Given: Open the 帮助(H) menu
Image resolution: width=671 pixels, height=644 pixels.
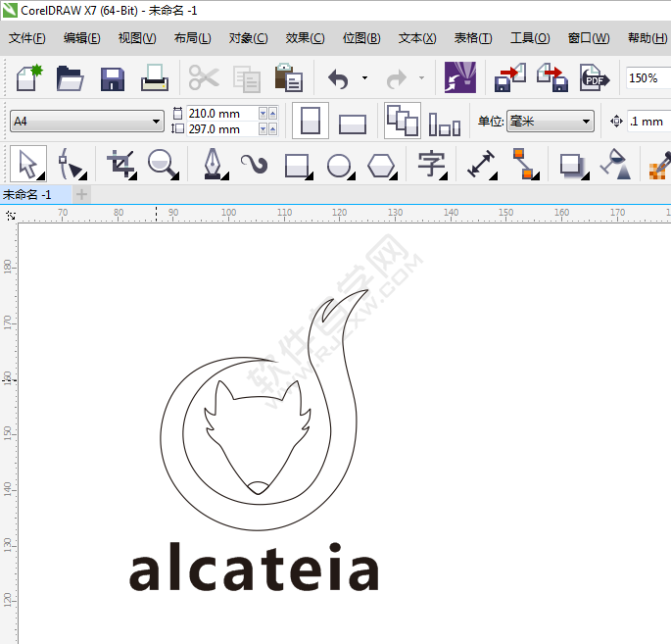Looking at the screenshot, I should tap(647, 38).
